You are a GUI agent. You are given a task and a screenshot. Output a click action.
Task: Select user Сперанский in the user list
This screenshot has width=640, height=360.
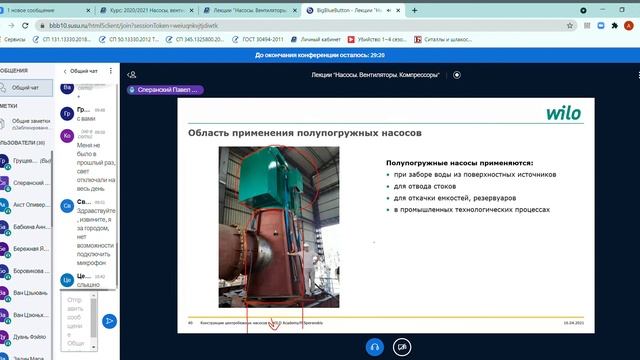click(25, 183)
